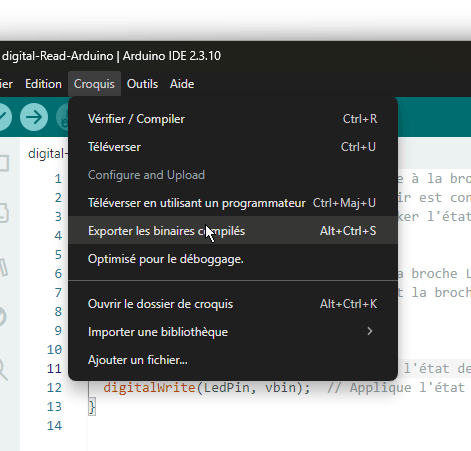Click the Upload arrow button in toolbar
This screenshot has height=451, width=471.
tap(34, 117)
